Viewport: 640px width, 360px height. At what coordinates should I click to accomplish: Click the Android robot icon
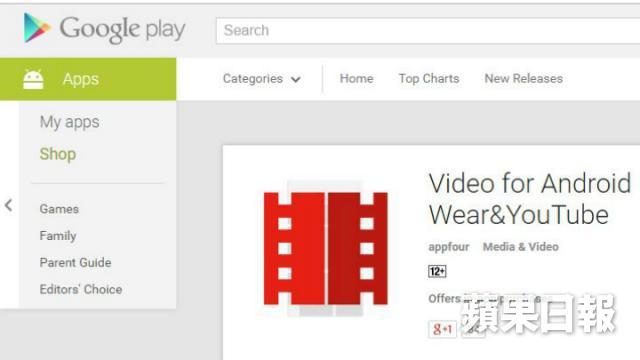[33, 79]
